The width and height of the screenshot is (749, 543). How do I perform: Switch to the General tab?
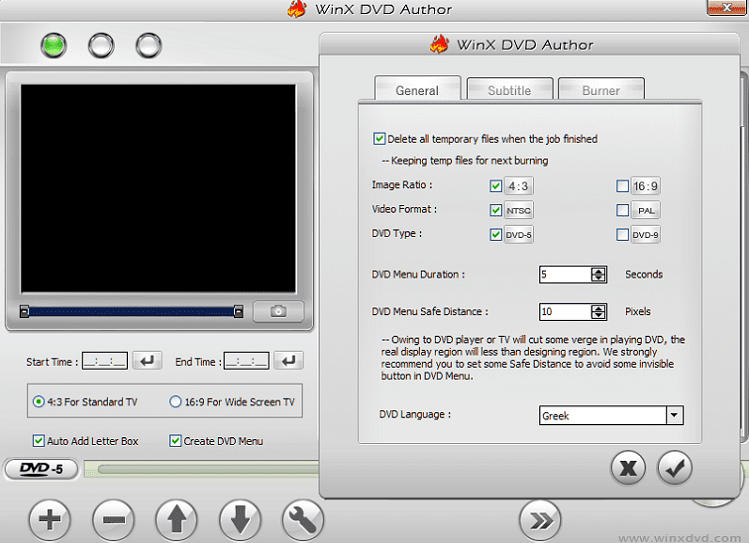click(x=417, y=90)
